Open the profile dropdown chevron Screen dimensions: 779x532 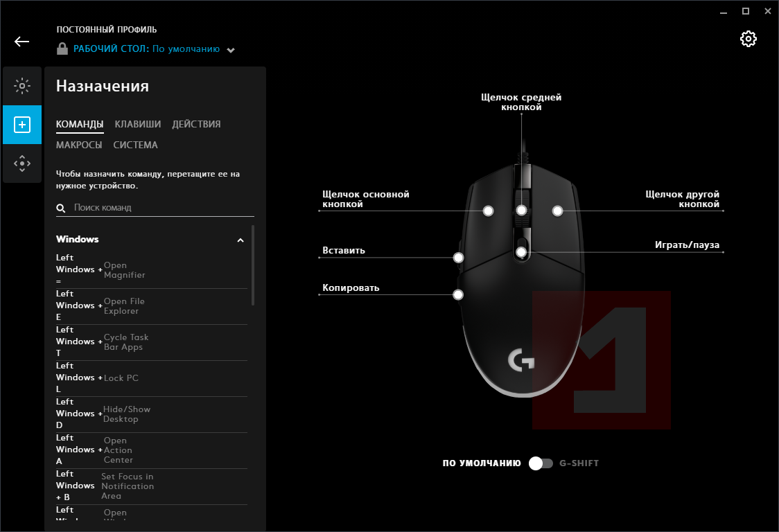pyautogui.click(x=231, y=50)
